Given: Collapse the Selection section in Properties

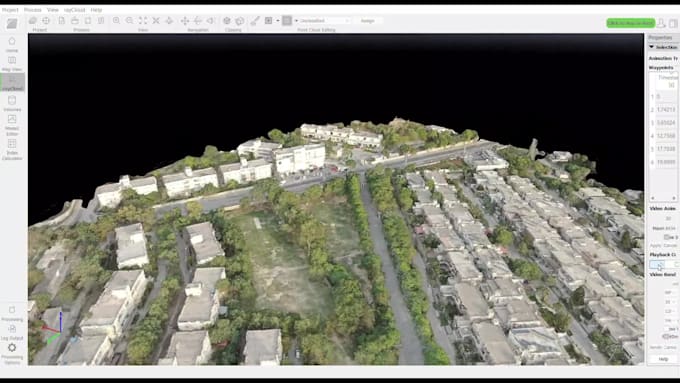Looking at the screenshot, I should pos(651,47).
